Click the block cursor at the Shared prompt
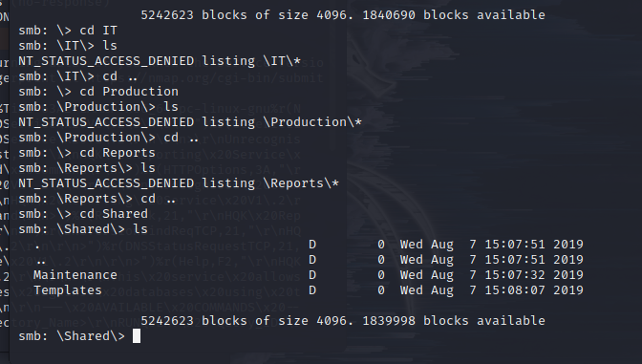 137,336
